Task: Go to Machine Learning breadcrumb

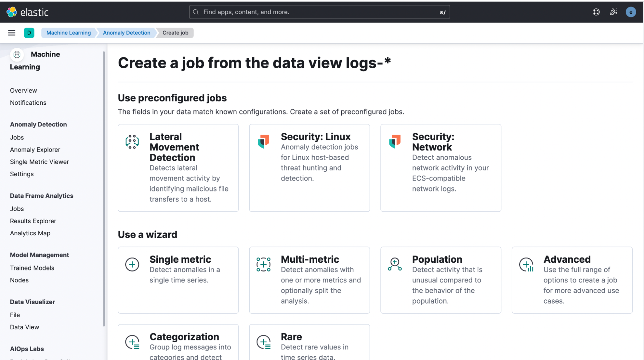Action: point(69,33)
